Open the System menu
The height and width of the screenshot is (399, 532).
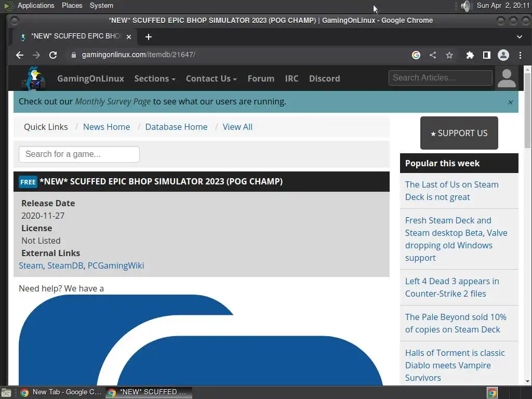coord(101,5)
